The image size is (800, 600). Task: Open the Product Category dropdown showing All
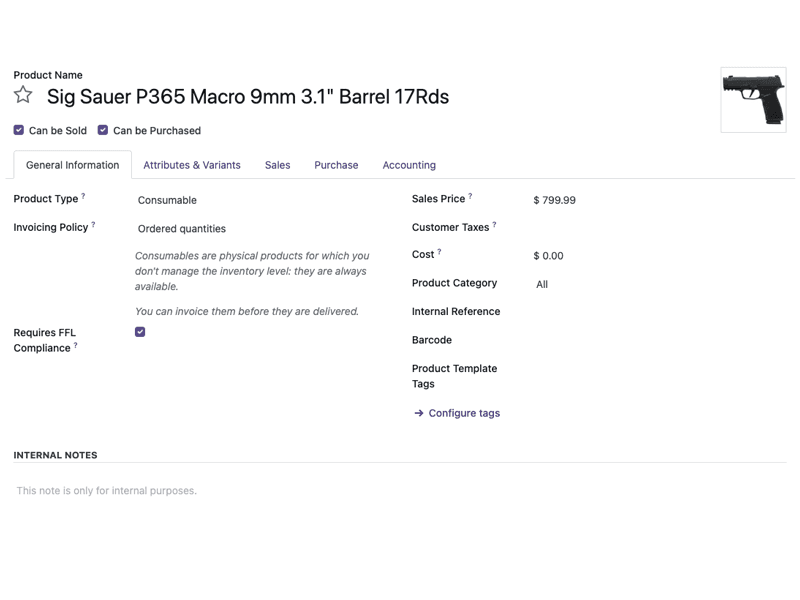(650, 284)
